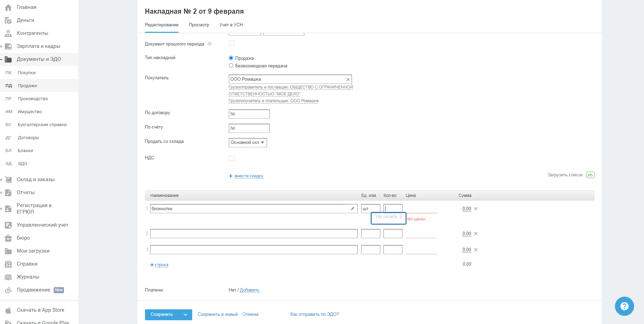Open the Отчеты icon
The image size is (644, 324).
point(8,192)
